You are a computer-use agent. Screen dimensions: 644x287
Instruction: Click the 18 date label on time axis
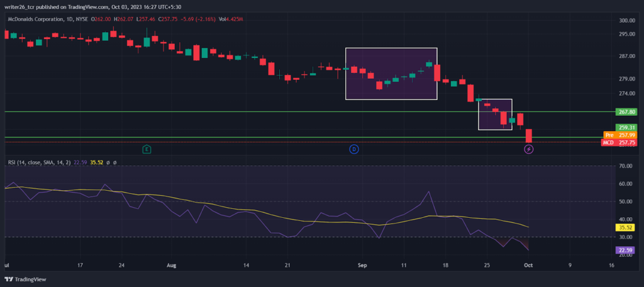pos(446,265)
